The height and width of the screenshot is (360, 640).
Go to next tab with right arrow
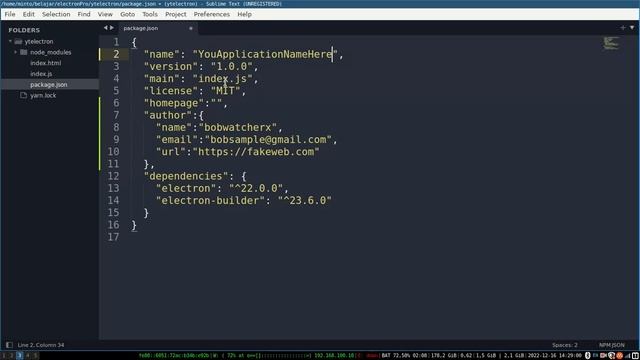pyautogui.click(x=112, y=28)
